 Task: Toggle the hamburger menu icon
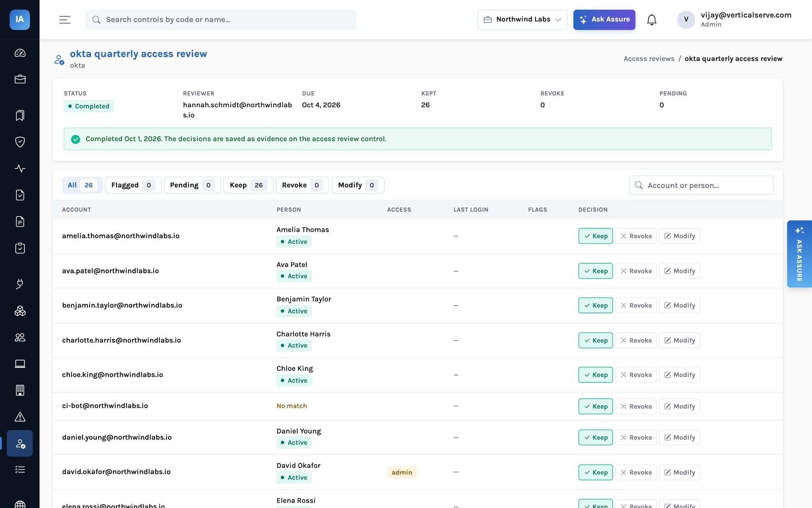[65, 20]
